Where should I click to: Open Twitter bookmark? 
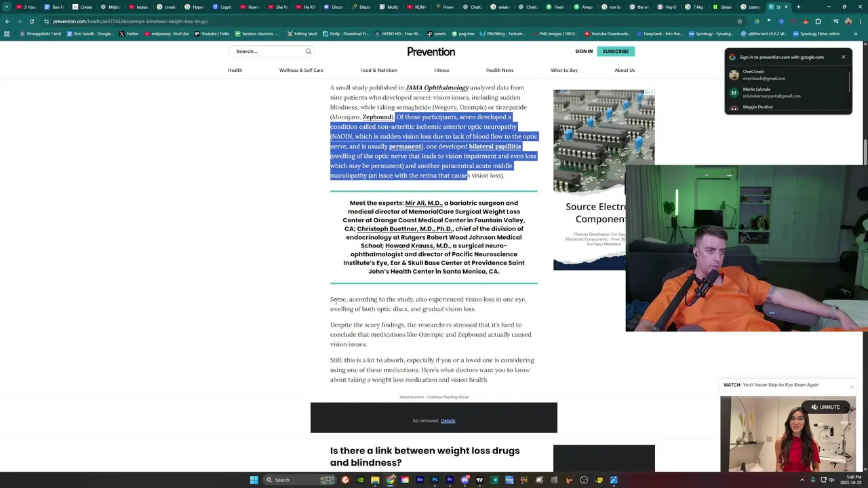[x=129, y=33]
